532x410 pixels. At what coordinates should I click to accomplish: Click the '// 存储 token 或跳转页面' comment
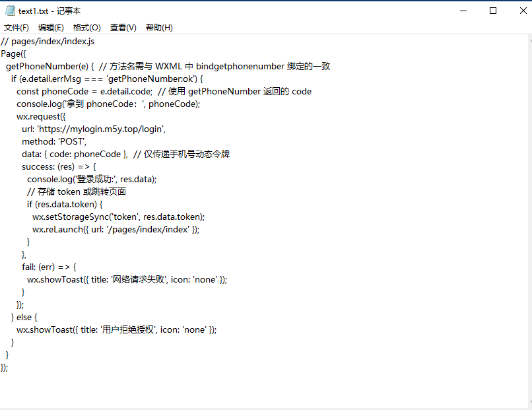point(77,192)
